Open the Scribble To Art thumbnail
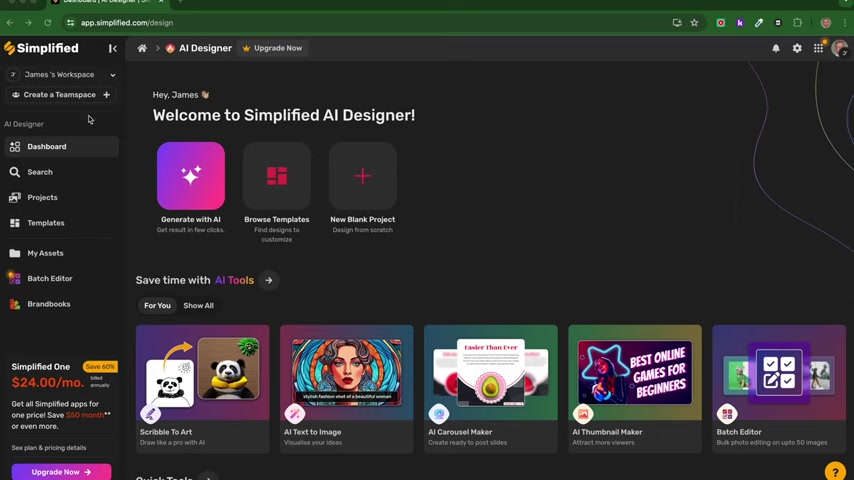 point(203,375)
